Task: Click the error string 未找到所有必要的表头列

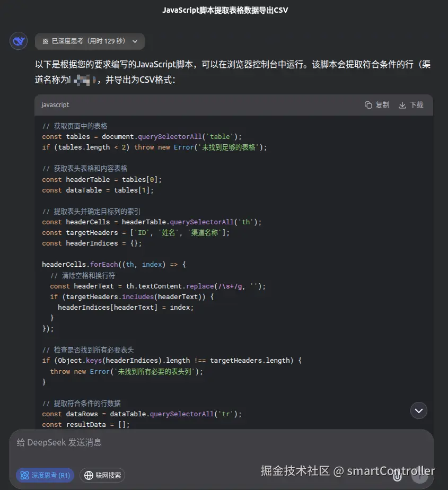Action: pyautogui.click(x=155, y=371)
